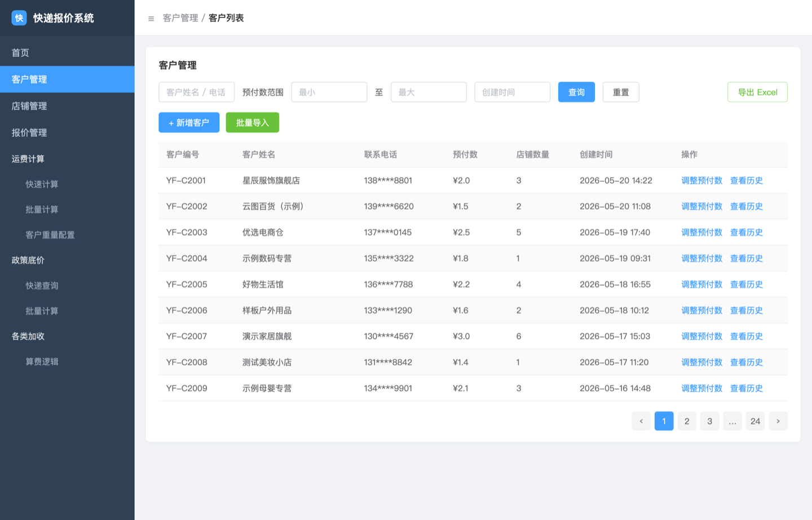Click 调整预付数 for YF-C2009

(x=702, y=388)
